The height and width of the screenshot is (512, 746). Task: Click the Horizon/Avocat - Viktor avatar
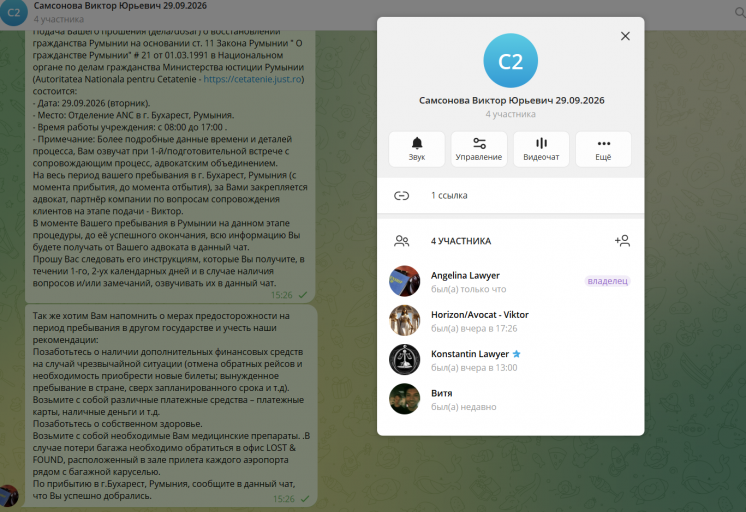point(404,321)
